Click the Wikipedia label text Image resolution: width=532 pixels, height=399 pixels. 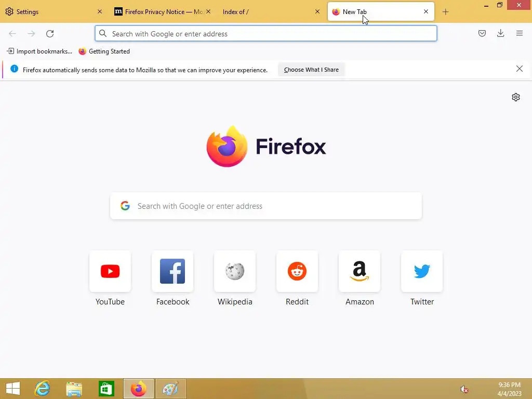click(x=235, y=302)
